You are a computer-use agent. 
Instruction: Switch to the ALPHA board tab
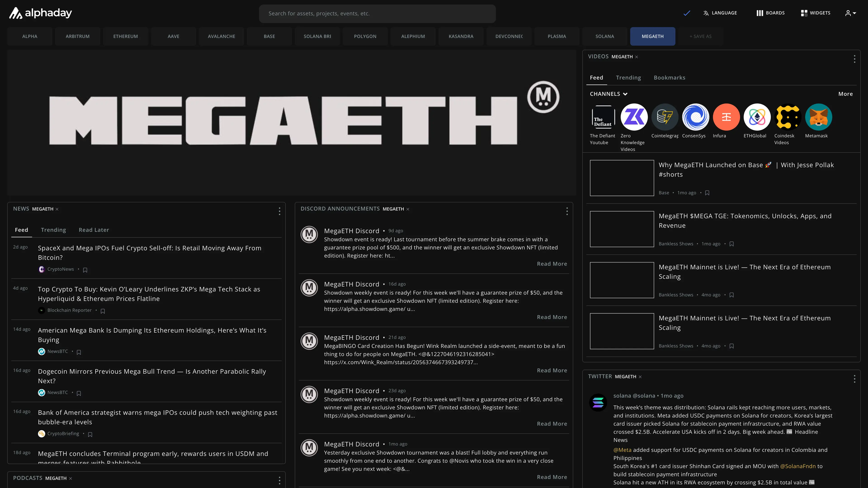(30, 36)
